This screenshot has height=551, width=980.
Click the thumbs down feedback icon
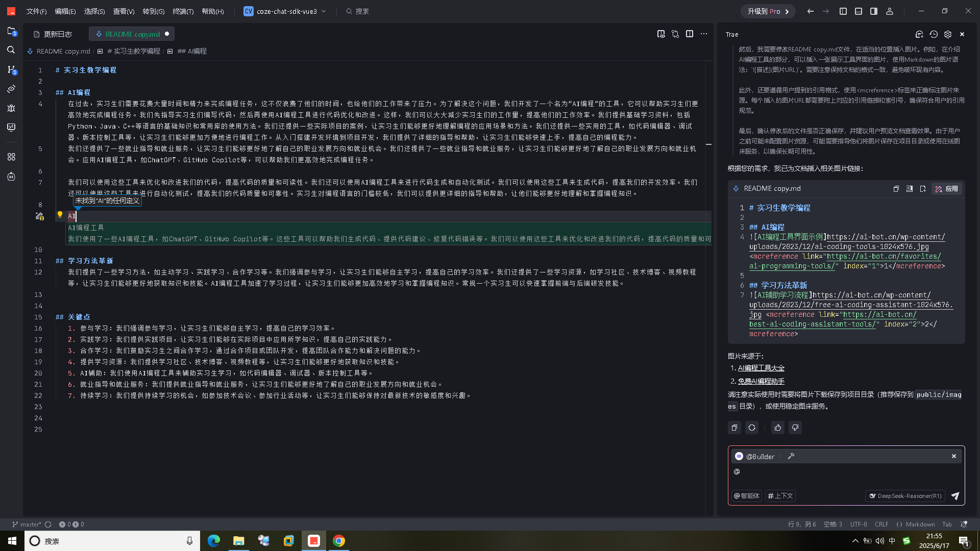pyautogui.click(x=795, y=428)
